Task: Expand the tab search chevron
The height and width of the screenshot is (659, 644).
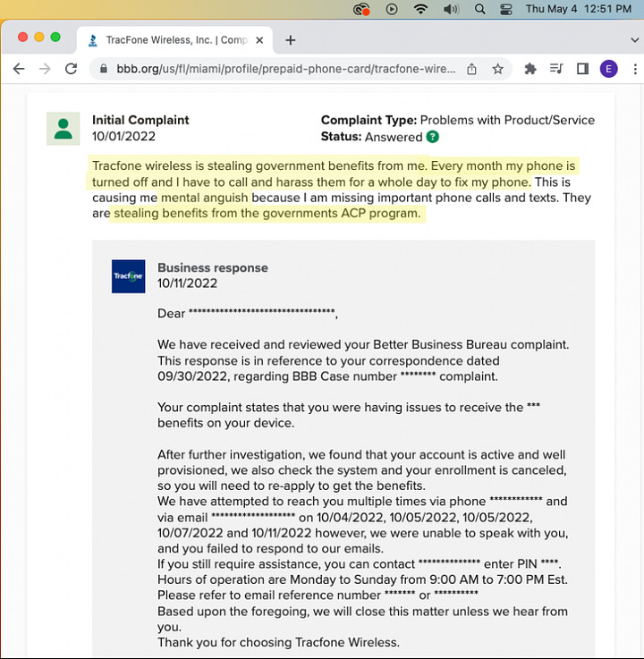Action: (634, 40)
